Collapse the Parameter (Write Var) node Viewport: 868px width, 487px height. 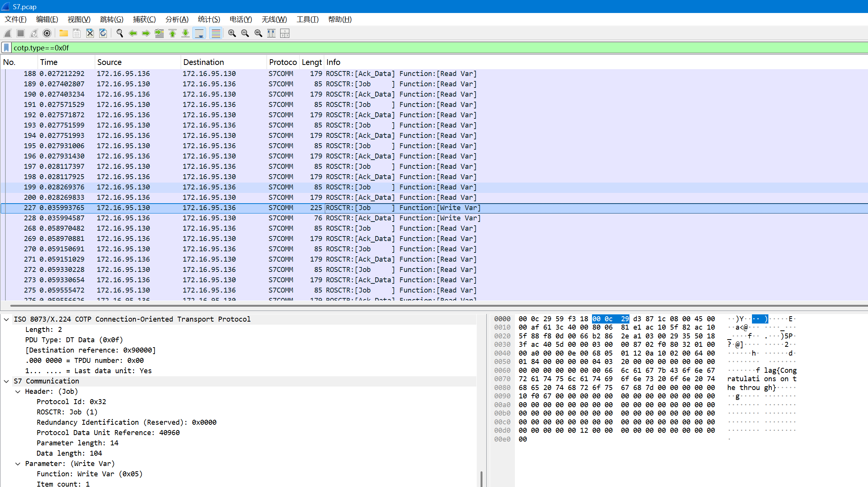pos(18,464)
